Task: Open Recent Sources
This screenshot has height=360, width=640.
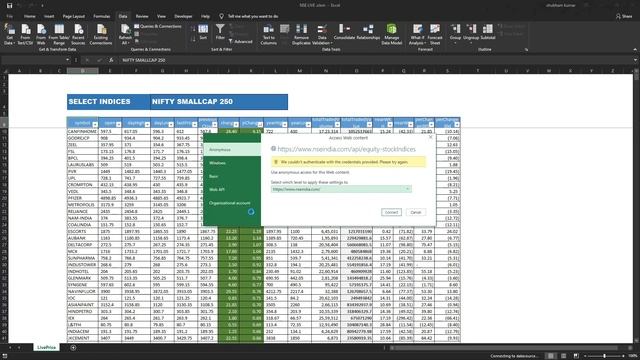Action: [78, 34]
